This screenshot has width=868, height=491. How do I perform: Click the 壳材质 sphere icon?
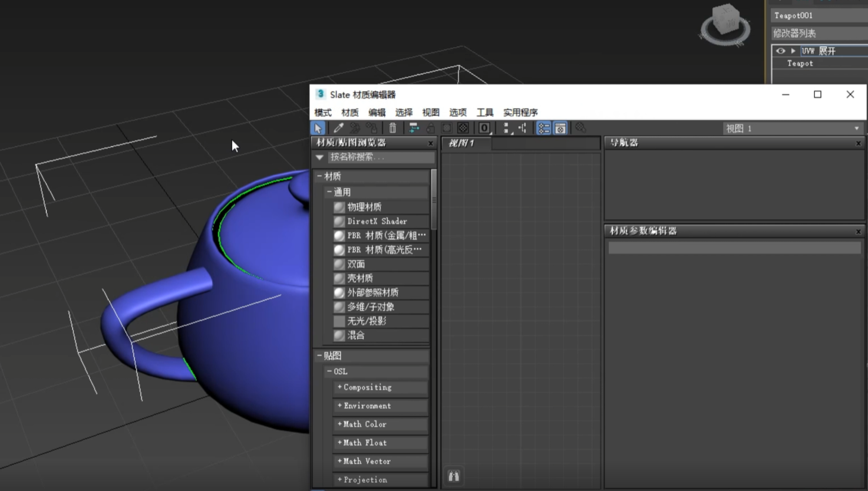(x=339, y=278)
